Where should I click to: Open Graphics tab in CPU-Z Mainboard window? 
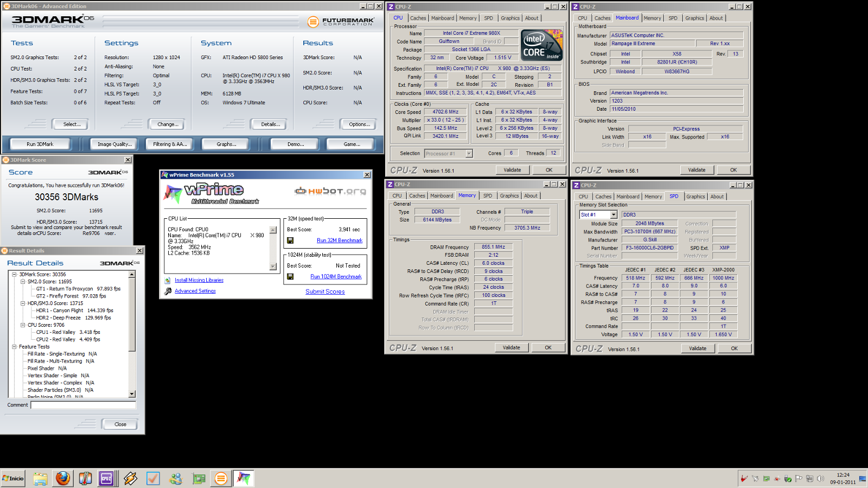pos(694,18)
